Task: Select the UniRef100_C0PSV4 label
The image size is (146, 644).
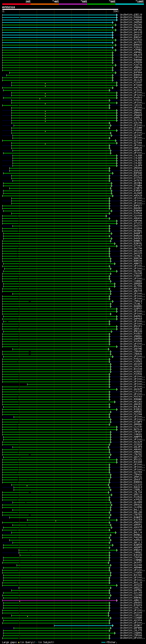Action: (131, 58)
